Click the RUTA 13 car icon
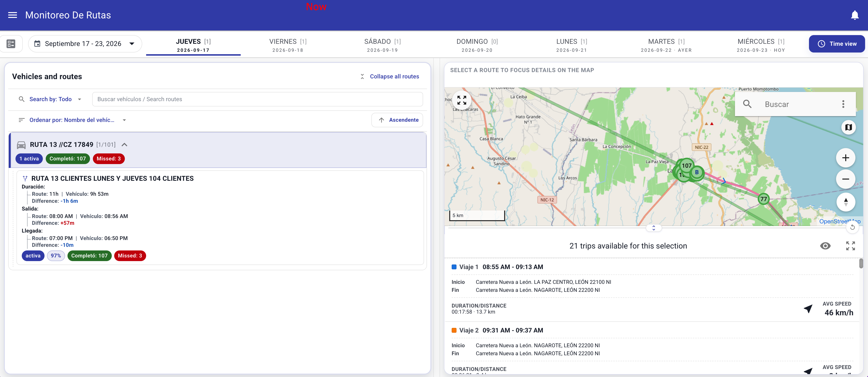 [x=21, y=145]
